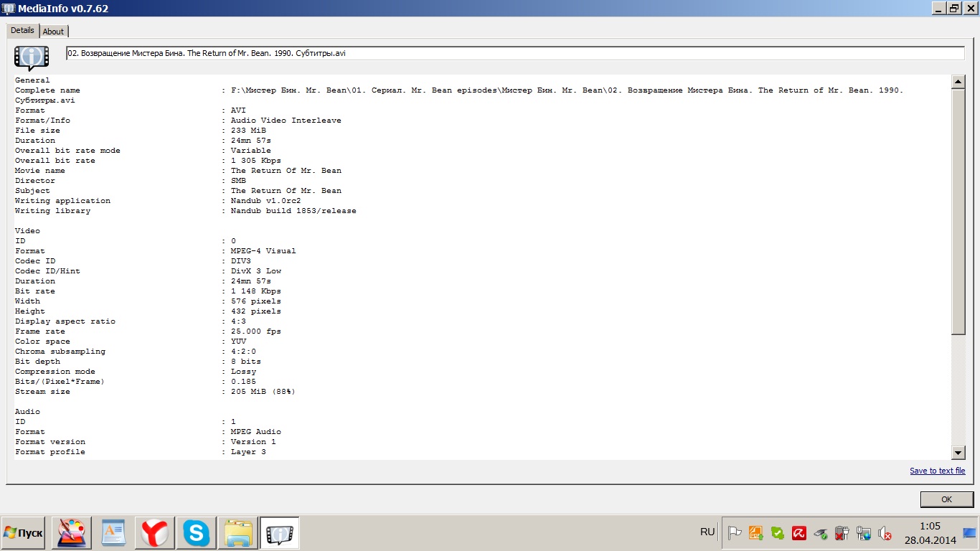
Task: Click the Format version value 'Version 1'
Action: [x=253, y=442]
